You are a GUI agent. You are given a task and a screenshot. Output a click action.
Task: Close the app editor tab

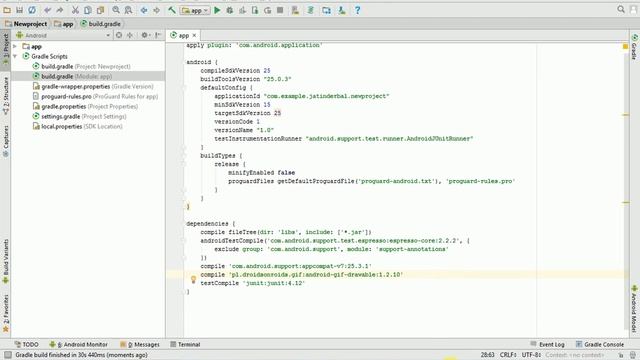coord(194,36)
